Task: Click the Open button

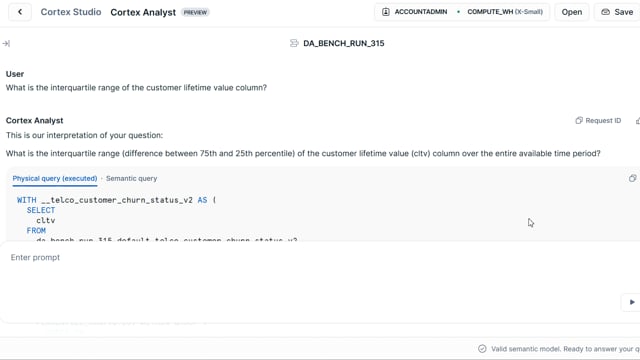Action: pos(571,12)
